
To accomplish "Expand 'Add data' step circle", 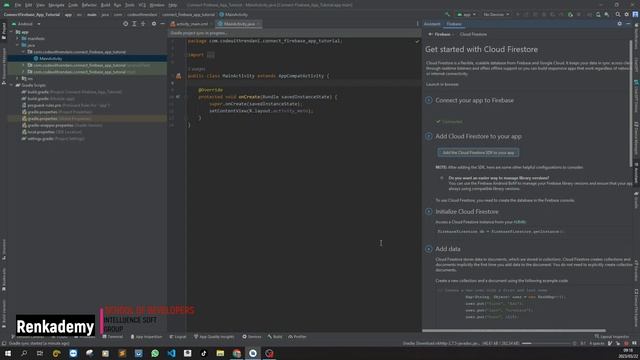I will (x=429, y=249).
